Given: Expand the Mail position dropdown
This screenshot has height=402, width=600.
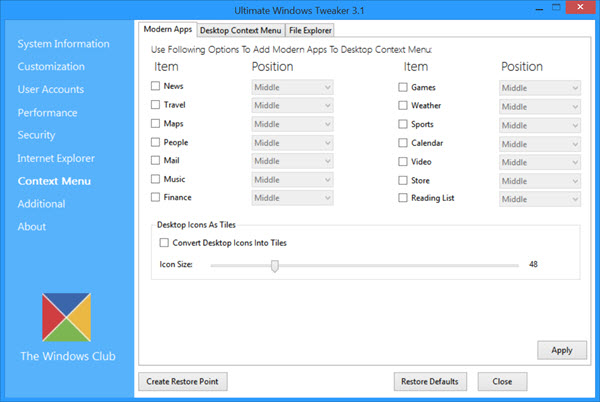Looking at the screenshot, I should pyautogui.click(x=292, y=161).
